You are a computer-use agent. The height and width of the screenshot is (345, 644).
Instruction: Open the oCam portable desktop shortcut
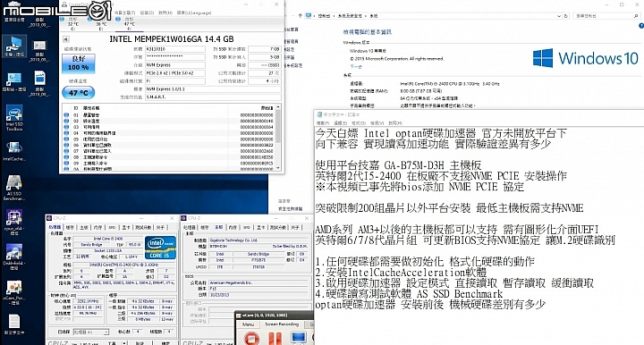(14, 292)
